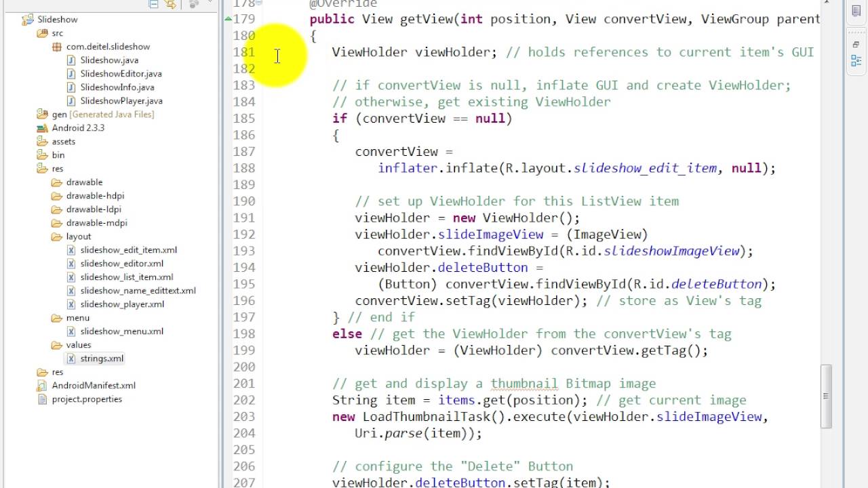Select the Slideshow project node
Image resolution: width=868 pixels, height=488 pixels.
[58, 20]
